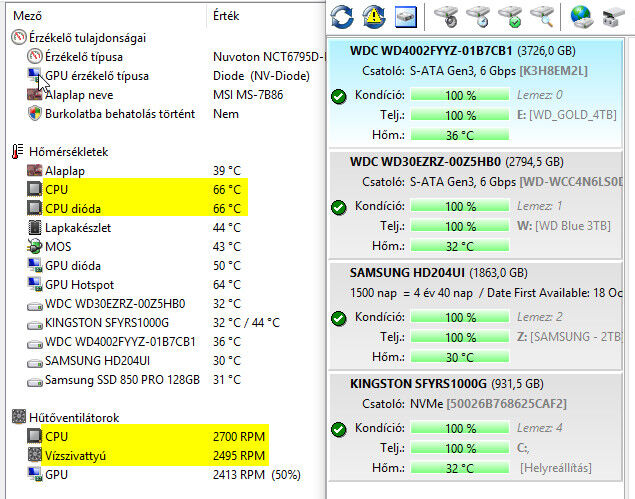This screenshot has height=499, width=635.
Task: Click the Alaplap neve motherboard icon
Action: [35, 94]
